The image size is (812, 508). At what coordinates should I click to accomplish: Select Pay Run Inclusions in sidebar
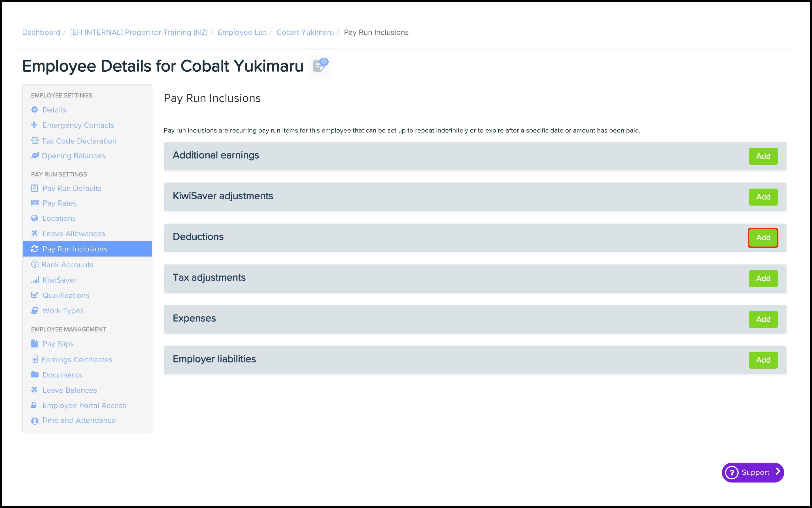click(x=75, y=249)
